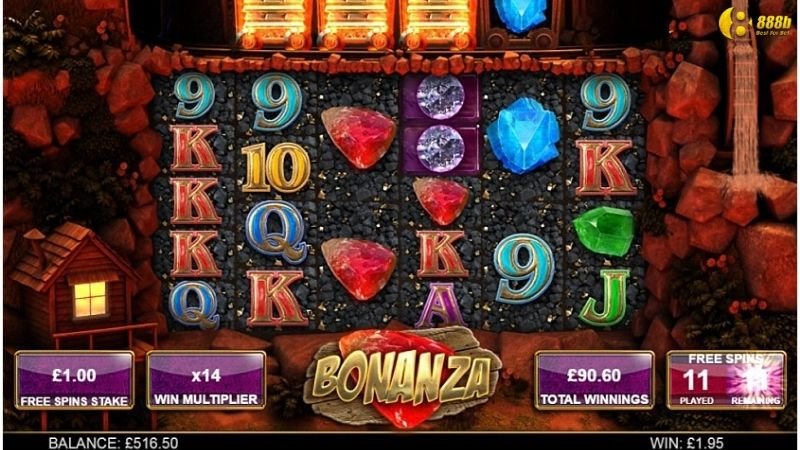Click the lit window of the cabin
This screenshot has width=800, height=450.
tap(90, 299)
